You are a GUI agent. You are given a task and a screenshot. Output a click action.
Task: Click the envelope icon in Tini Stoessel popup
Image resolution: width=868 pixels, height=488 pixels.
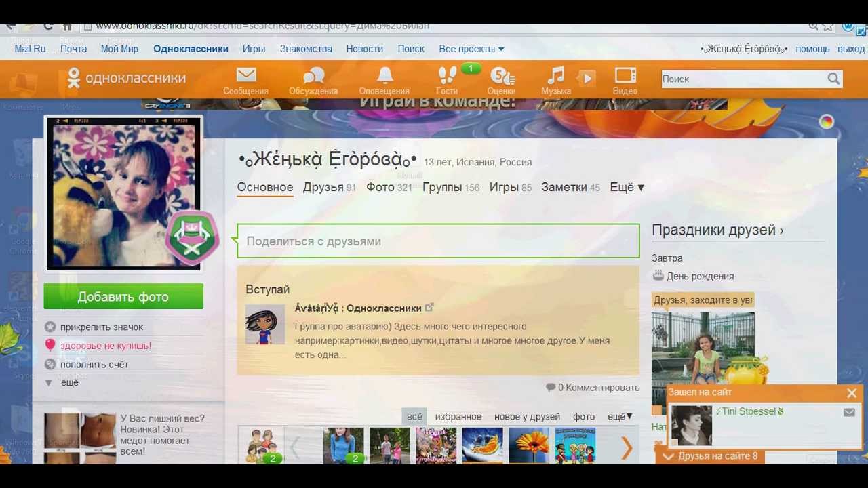[849, 412]
